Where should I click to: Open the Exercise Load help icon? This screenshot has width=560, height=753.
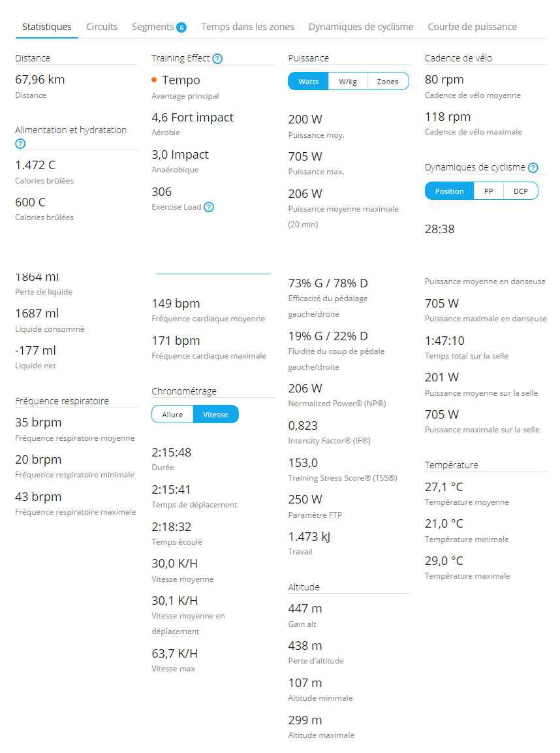pyautogui.click(x=209, y=207)
